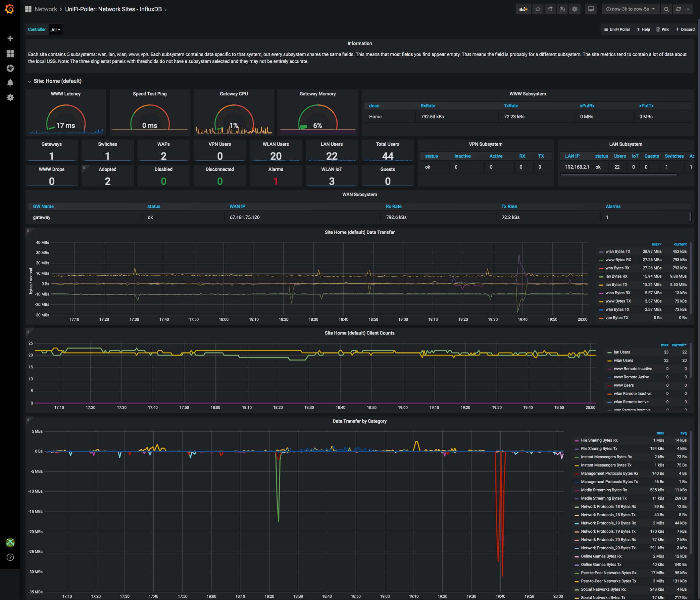Open the Controller All variable dropdown
The width and height of the screenshot is (700, 600).
[x=56, y=30]
